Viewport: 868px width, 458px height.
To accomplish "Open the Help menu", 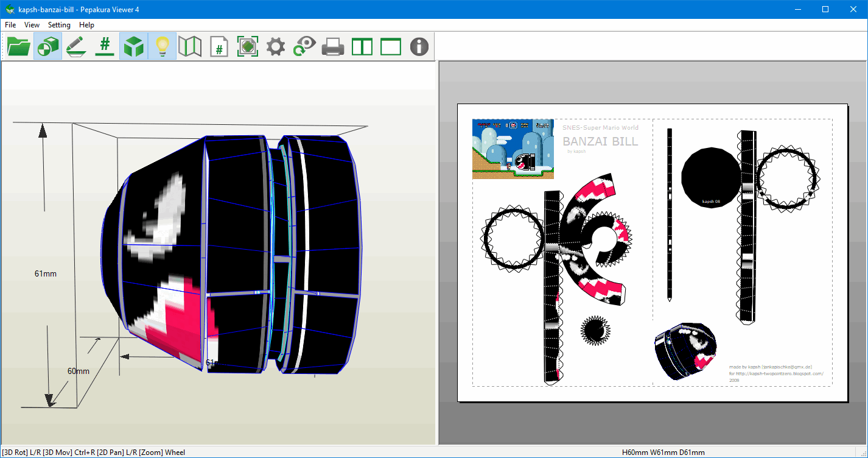I will [86, 25].
